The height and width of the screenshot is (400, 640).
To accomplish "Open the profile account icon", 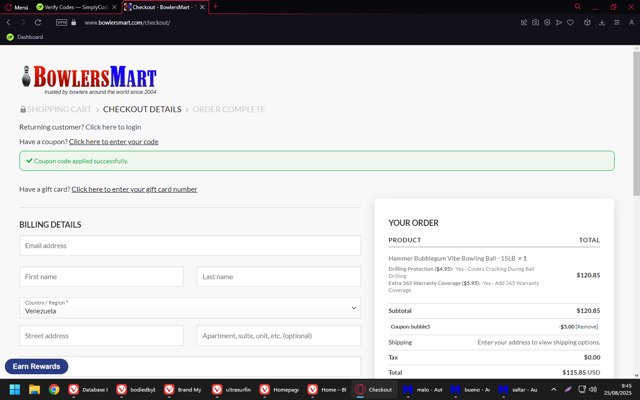I will (x=631, y=22).
